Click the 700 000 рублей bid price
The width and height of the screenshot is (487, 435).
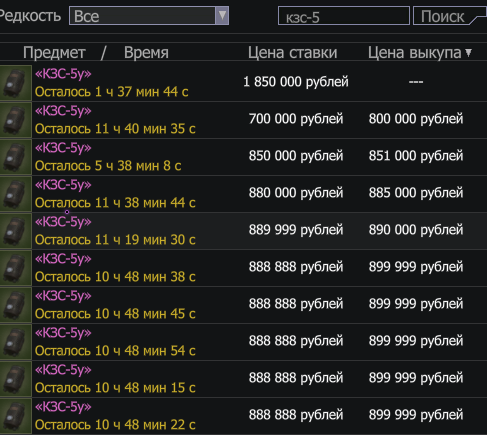point(296,119)
